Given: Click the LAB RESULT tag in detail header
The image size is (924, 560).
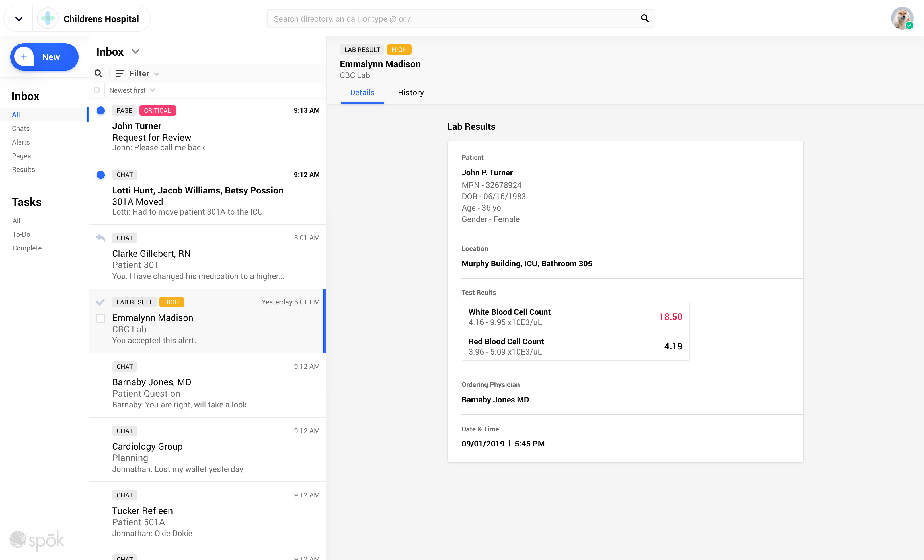Looking at the screenshot, I should [362, 50].
